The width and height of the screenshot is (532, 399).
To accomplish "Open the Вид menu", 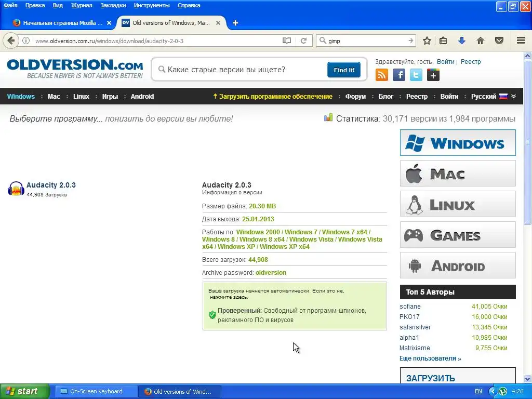I will [x=58, y=5].
